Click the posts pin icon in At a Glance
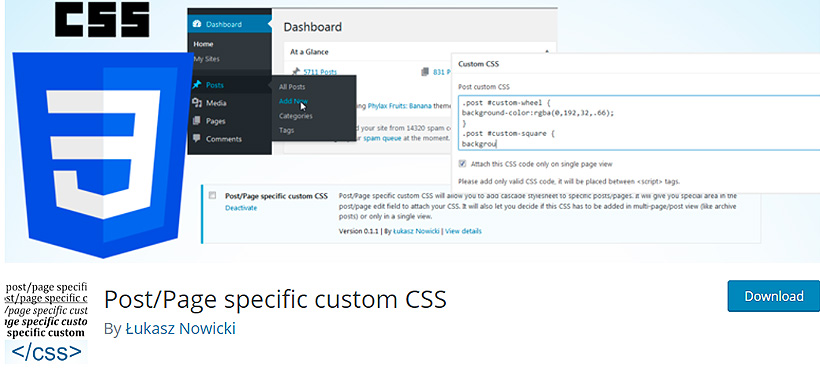The width and height of the screenshot is (820, 370). (x=296, y=71)
